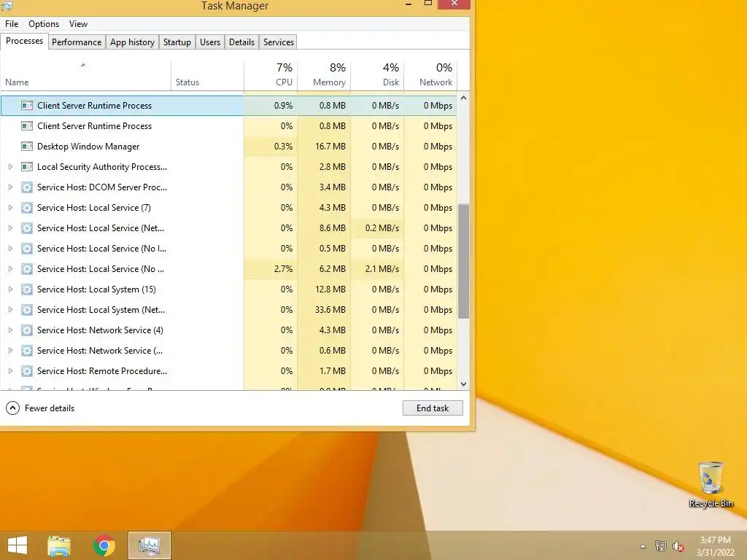Switch to the Performance tab
This screenshot has width=747, height=560.
pyautogui.click(x=76, y=42)
